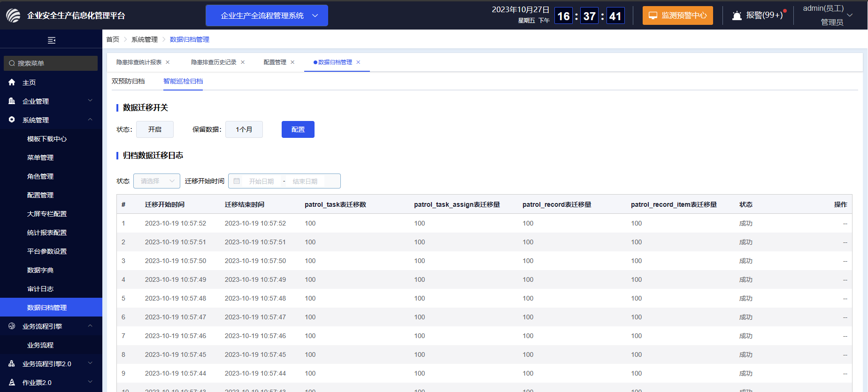Switch to 隐患排查统计报表 tab
This screenshot has height=392, width=868.
(139, 62)
